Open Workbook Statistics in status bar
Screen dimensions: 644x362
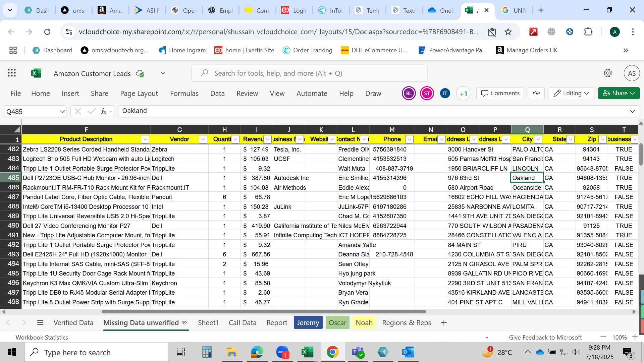(42, 338)
